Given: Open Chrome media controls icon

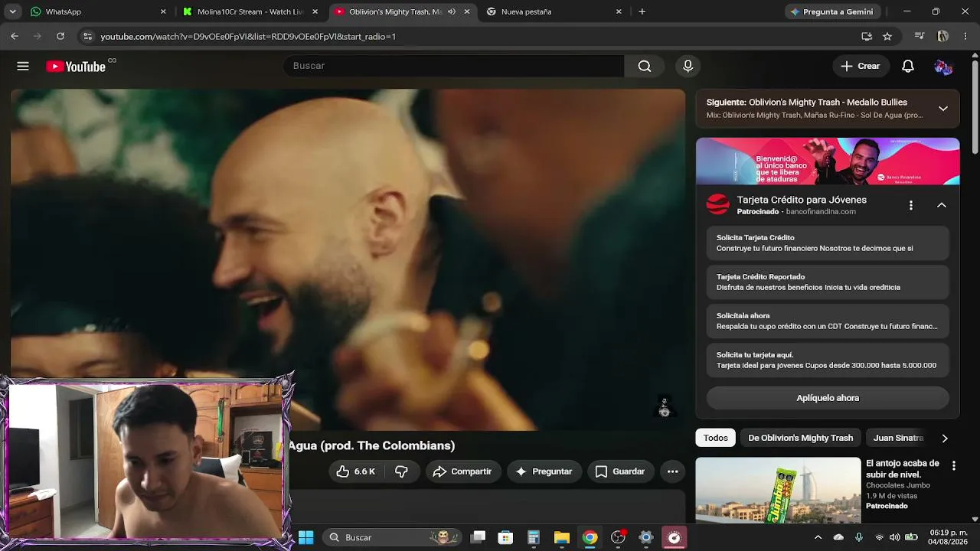Looking at the screenshot, I should point(920,36).
